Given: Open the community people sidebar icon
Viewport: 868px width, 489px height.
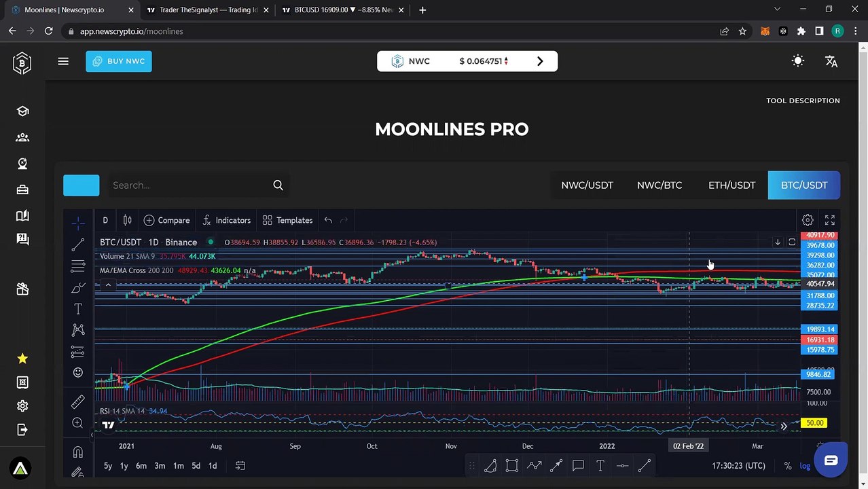Looking at the screenshot, I should click(x=22, y=137).
